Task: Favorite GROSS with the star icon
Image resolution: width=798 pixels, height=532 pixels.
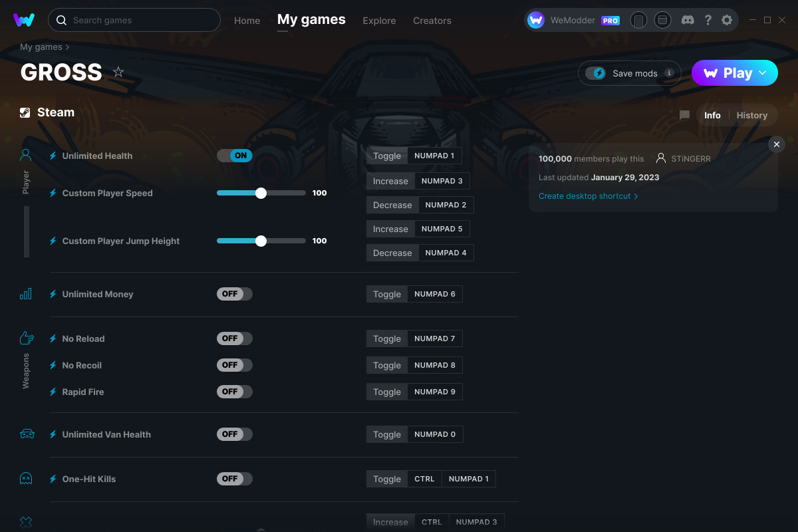Action: [118, 72]
